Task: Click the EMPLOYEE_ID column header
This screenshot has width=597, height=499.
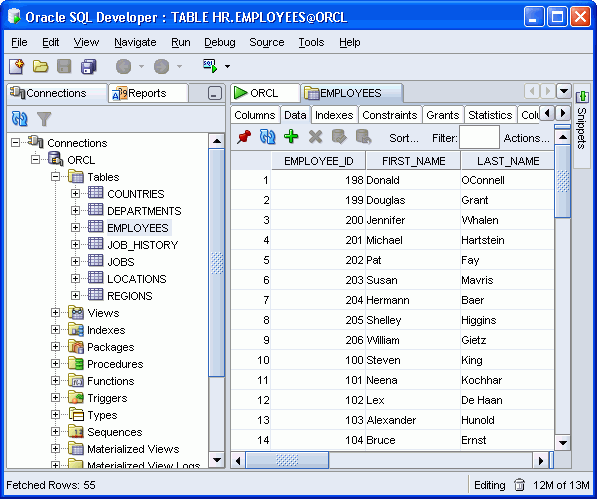Action: 318,161
